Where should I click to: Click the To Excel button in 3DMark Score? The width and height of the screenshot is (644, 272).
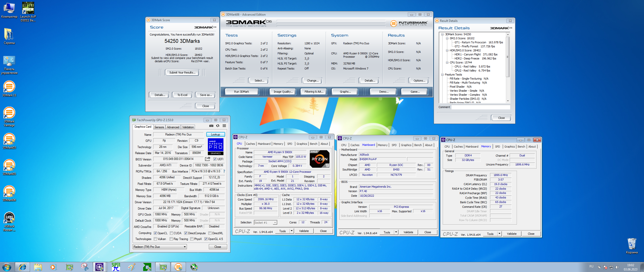tap(182, 95)
